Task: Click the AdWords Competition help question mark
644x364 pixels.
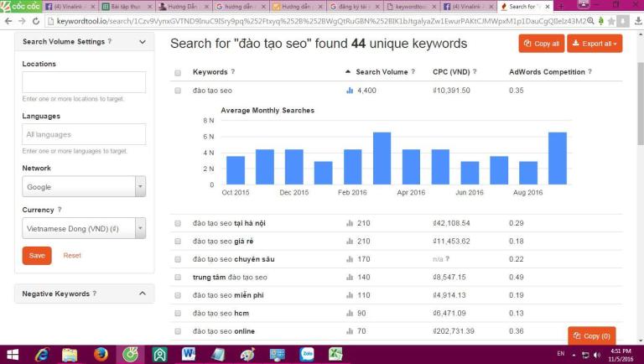Action: coord(589,71)
